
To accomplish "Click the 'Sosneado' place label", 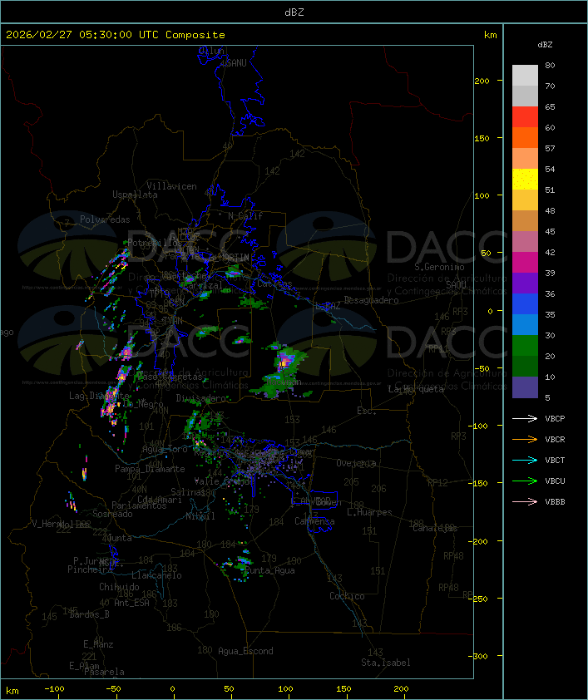I will [x=112, y=514].
